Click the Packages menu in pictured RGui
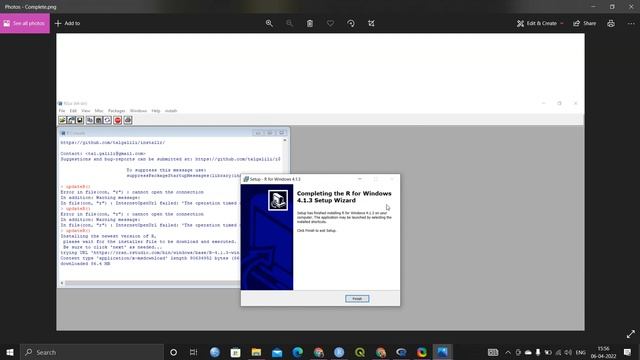 (116, 111)
